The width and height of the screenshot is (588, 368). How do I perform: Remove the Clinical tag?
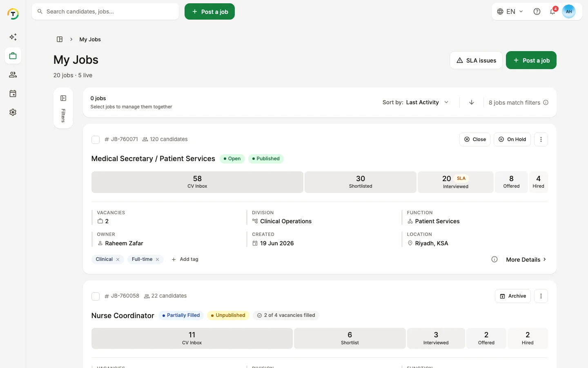(118, 260)
